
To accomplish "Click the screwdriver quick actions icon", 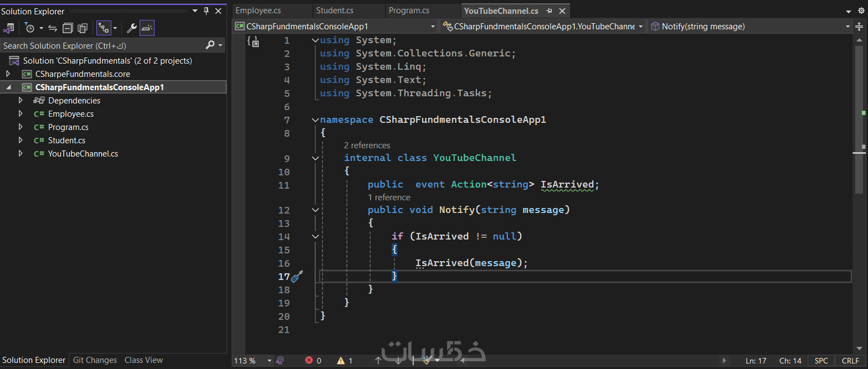I will [x=297, y=276].
